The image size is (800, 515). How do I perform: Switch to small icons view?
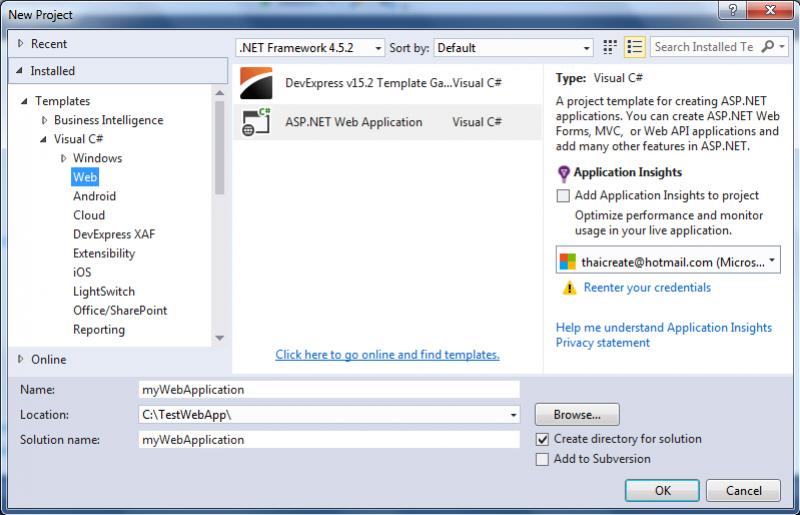click(x=610, y=47)
